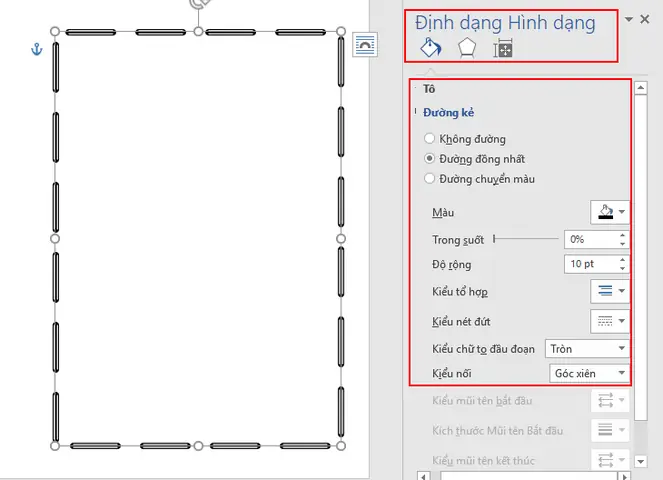Viewport: 663px width, 480px height.
Task: Open the Effects pentagon tab
Action: coord(467,48)
